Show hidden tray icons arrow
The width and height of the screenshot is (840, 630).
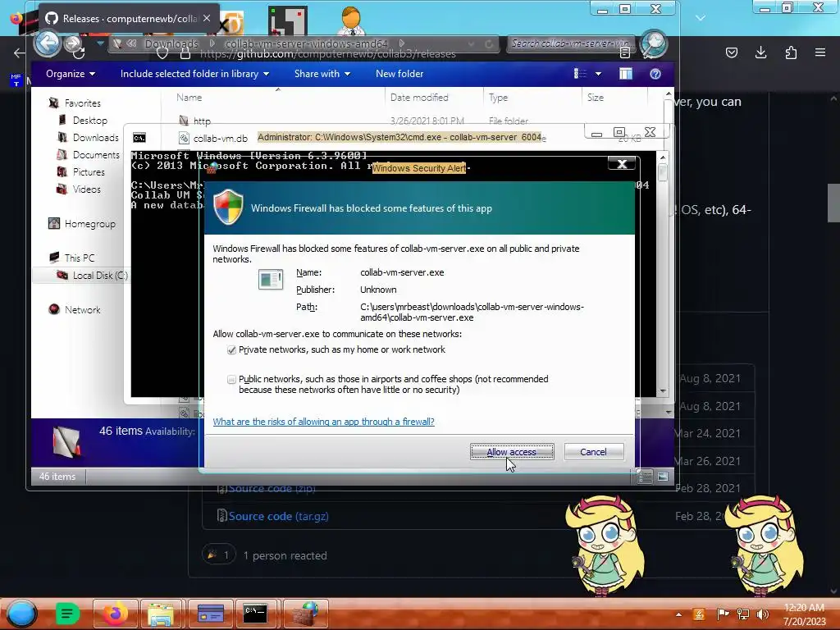(x=678, y=614)
